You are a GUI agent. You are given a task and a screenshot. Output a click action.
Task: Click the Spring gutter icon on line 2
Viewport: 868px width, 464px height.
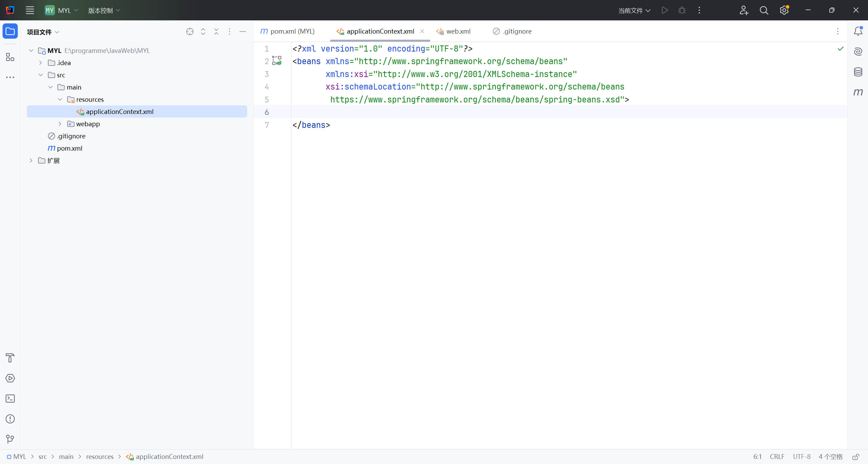pyautogui.click(x=277, y=61)
